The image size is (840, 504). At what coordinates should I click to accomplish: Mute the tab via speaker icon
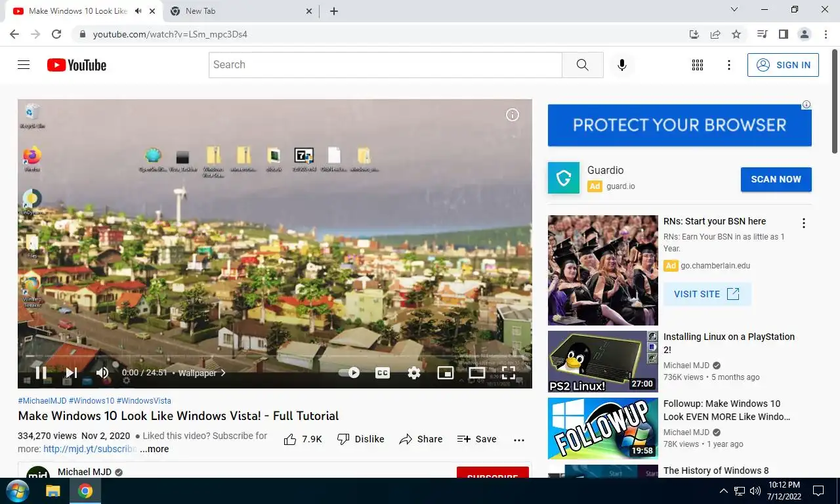coord(138,11)
